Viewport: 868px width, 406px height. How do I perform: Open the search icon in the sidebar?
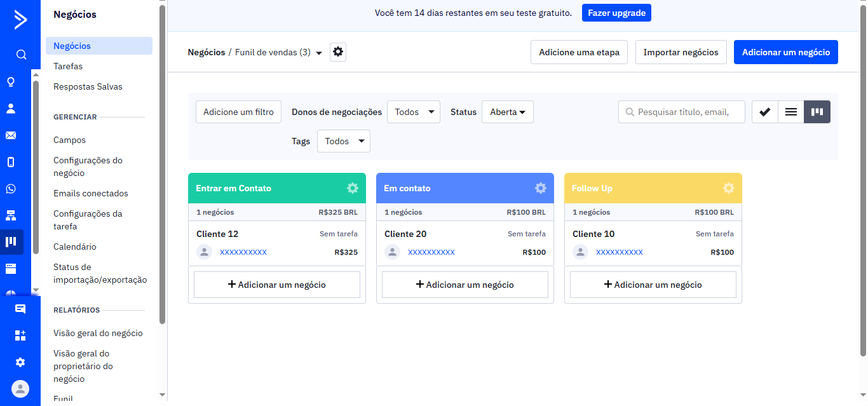(21, 54)
